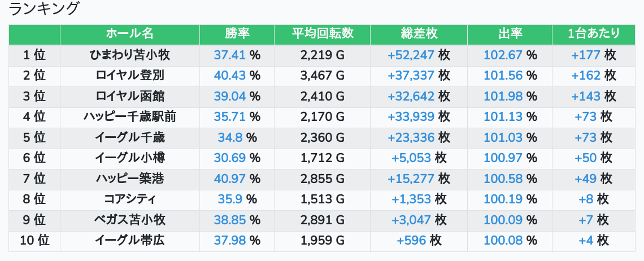
Task: Open the イーグル小樽 hall entry
Action: coord(129,158)
